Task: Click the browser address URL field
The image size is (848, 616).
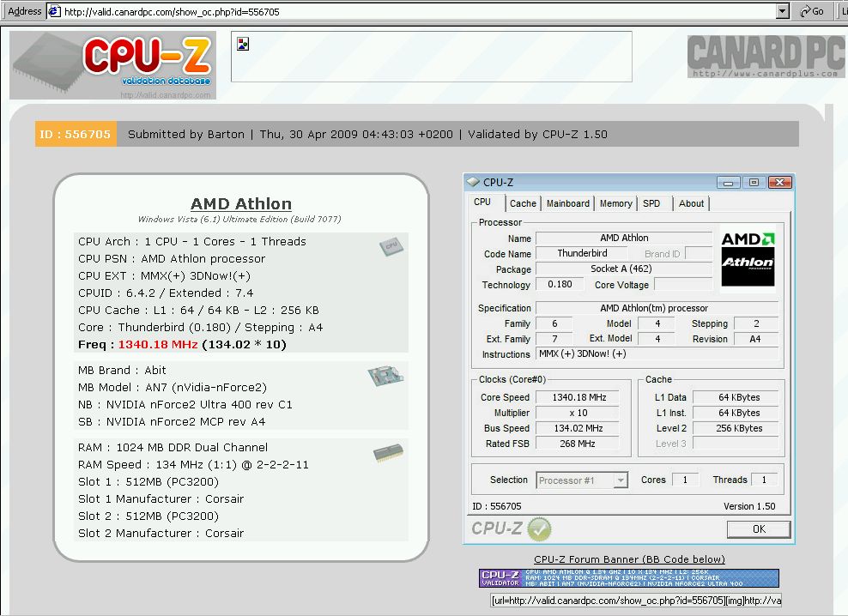Action: pyautogui.click(x=419, y=11)
